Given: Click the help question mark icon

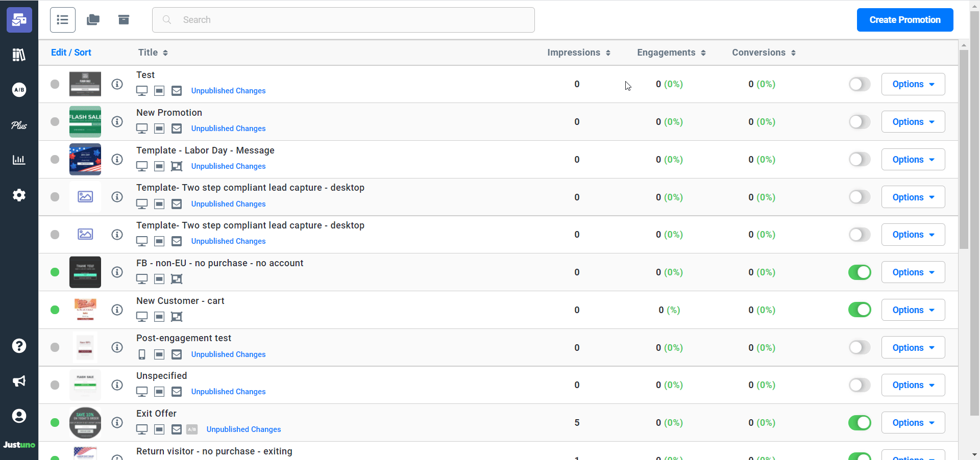Looking at the screenshot, I should [19, 346].
